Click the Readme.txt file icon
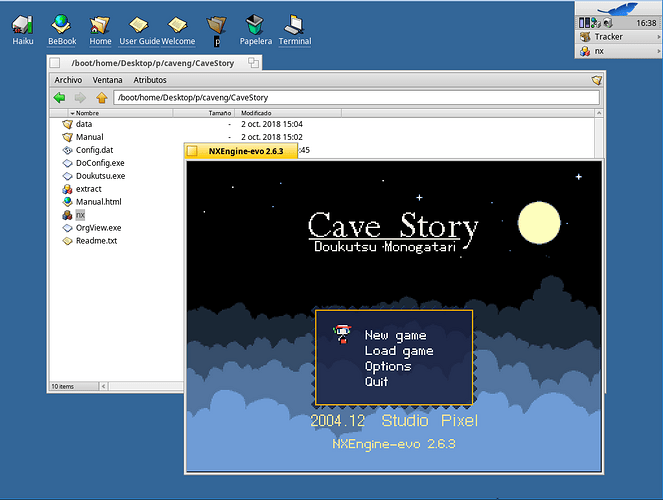 pyautogui.click(x=67, y=241)
